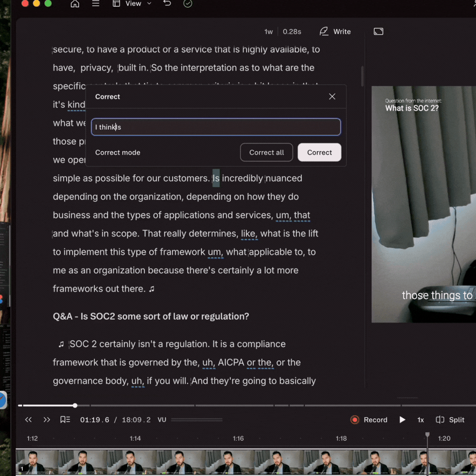Click the red Record icon
This screenshot has height=476, width=476.
[355, 420]
